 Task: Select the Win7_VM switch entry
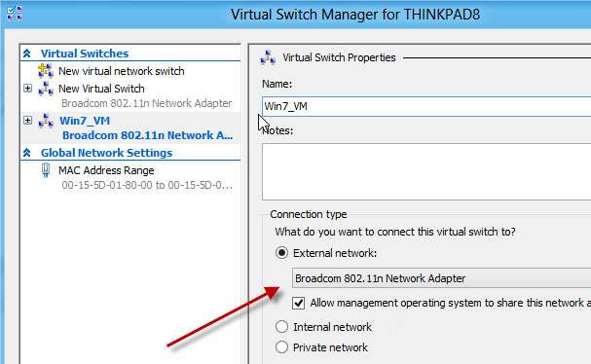(x=85, y=121)
